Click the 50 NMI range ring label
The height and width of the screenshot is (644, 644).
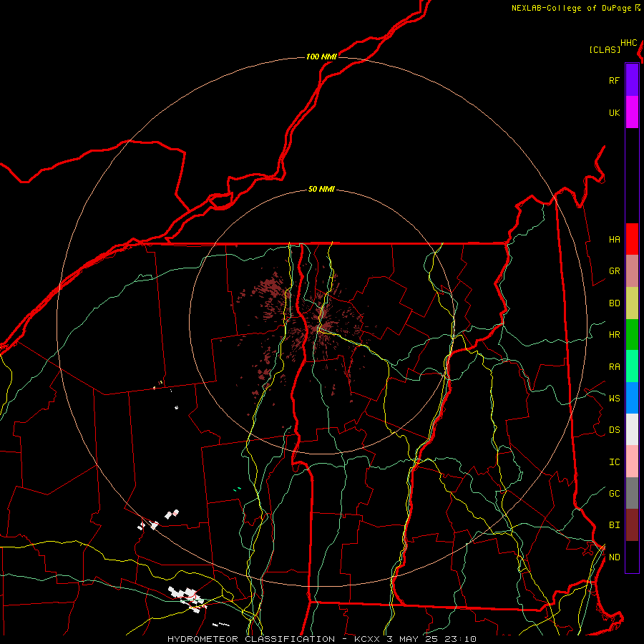coord(321,189)
